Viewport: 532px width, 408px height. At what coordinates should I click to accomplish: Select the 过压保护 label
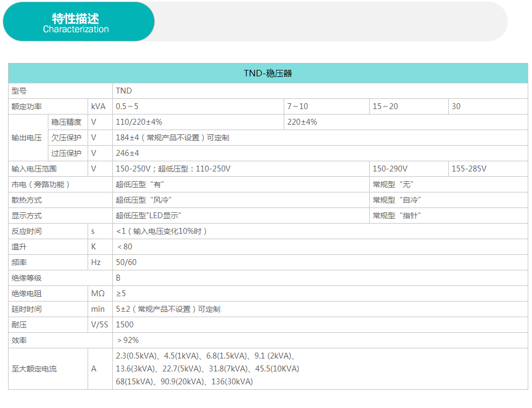(x=66, y=153)
